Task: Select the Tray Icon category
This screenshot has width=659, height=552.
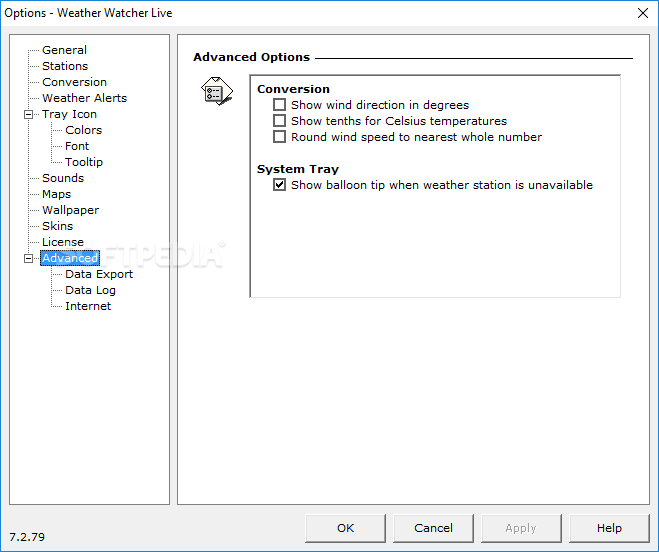Action: (69, 114)
